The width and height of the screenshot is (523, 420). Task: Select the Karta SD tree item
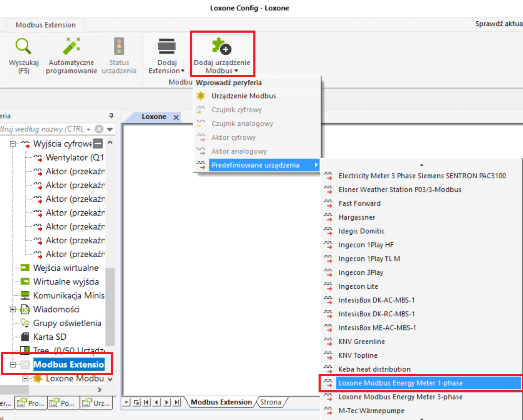tap(50, 337)
